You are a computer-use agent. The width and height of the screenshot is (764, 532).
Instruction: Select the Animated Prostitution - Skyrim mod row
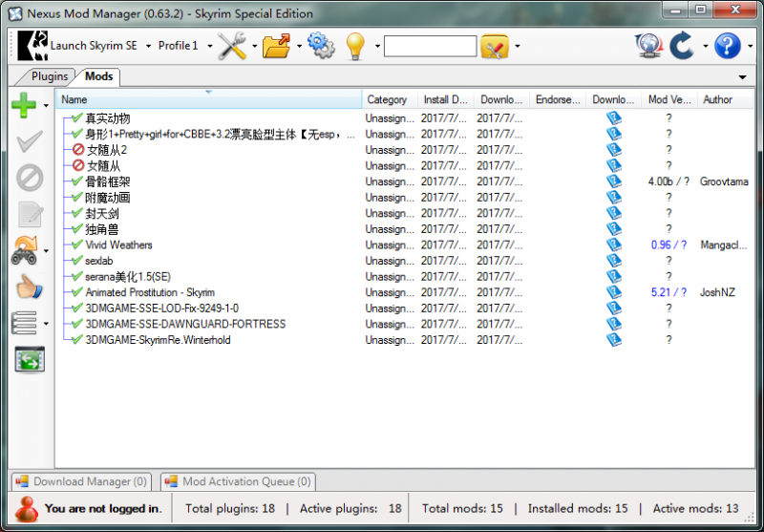[404, 292]
